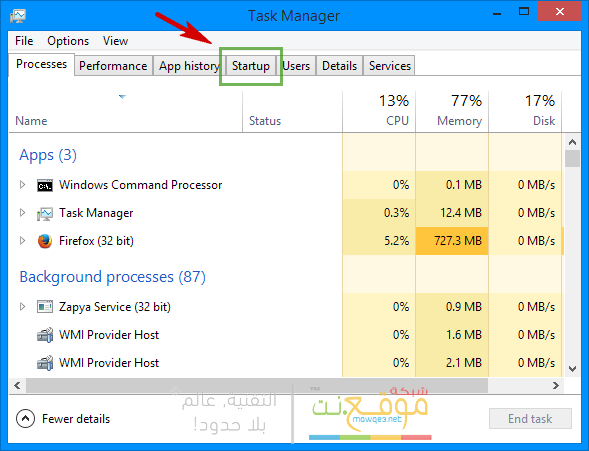The image size is (589, 451).
Task: Expand the Windows Command Processor row
Action: click(x=23, y=185)
